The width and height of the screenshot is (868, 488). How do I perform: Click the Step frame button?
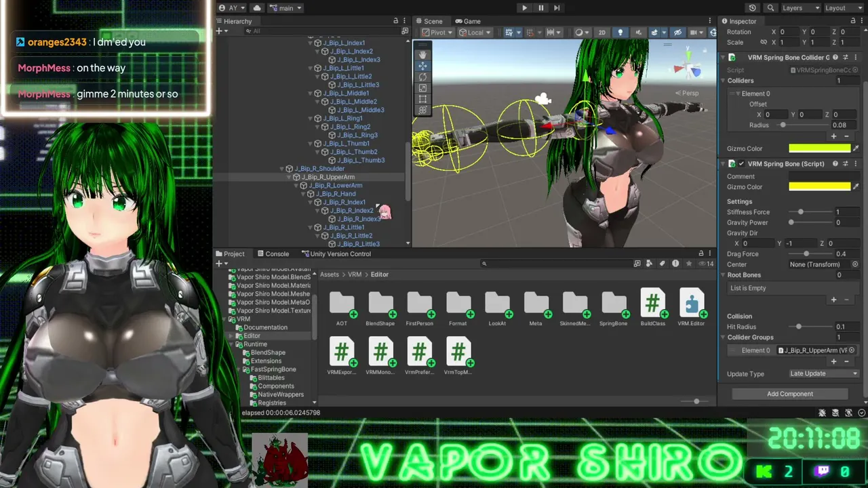tap(557, 8)
